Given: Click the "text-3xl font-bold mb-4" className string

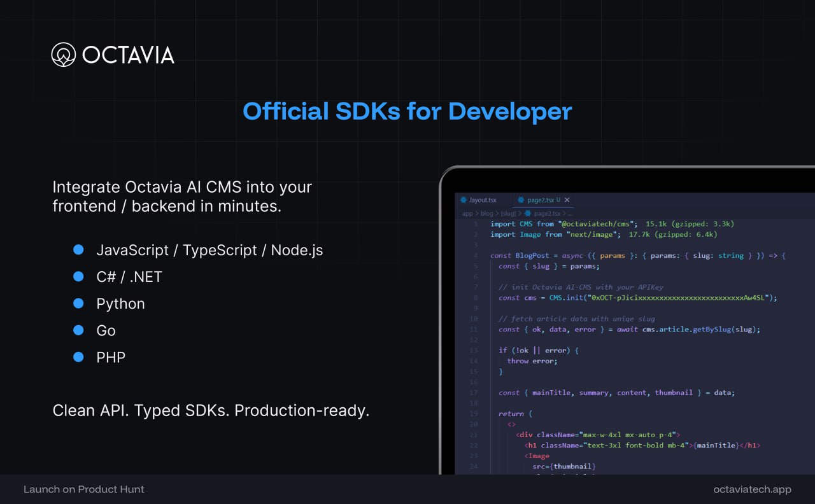Looking at the screenshot, I should (x=638, y=445).
